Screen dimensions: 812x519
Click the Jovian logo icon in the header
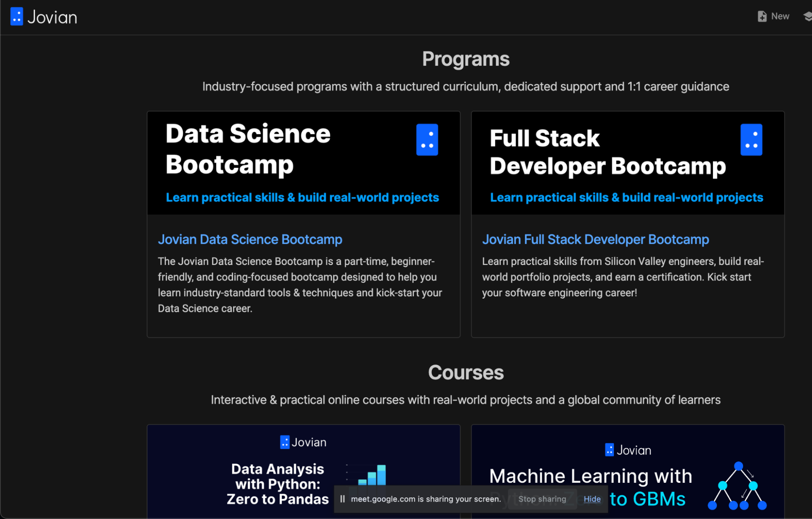(17, 17)
